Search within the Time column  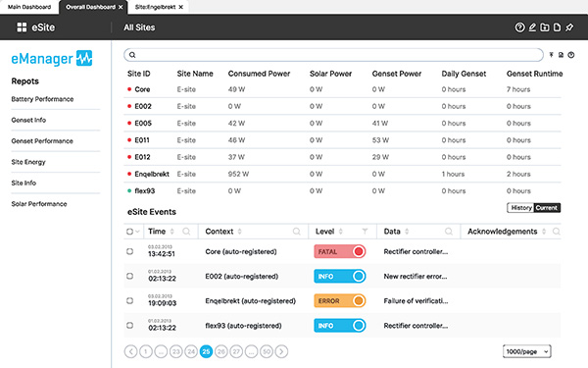(x=186, y=232)
